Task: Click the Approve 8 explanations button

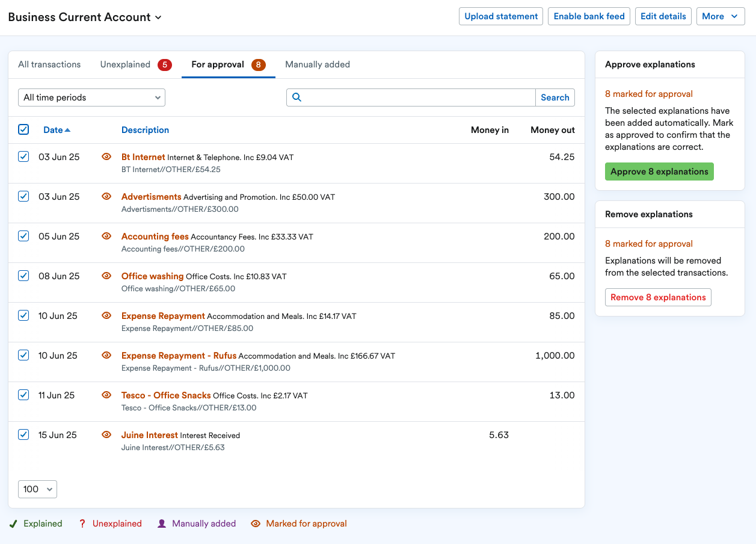Action: point(659,171)
